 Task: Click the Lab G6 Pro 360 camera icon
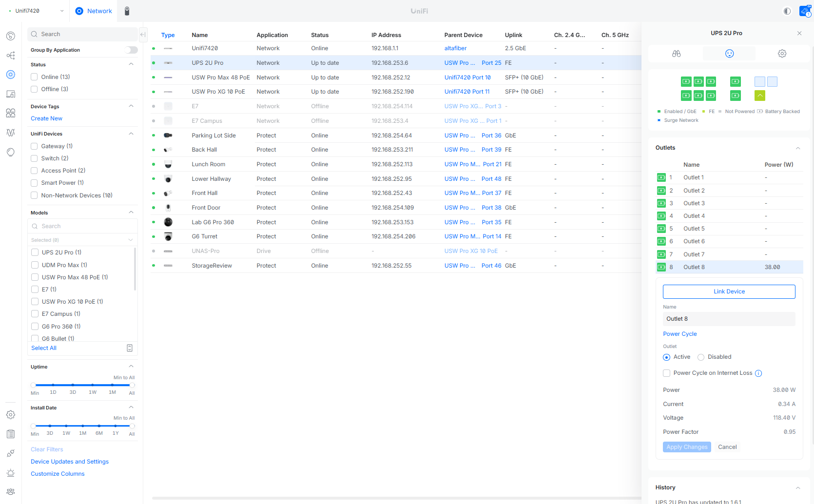(168, 222)
